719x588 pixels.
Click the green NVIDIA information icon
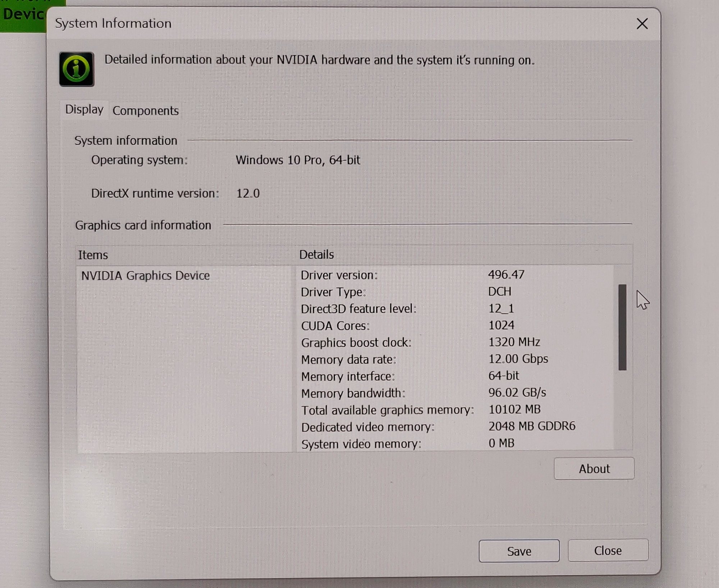point(76,68)
